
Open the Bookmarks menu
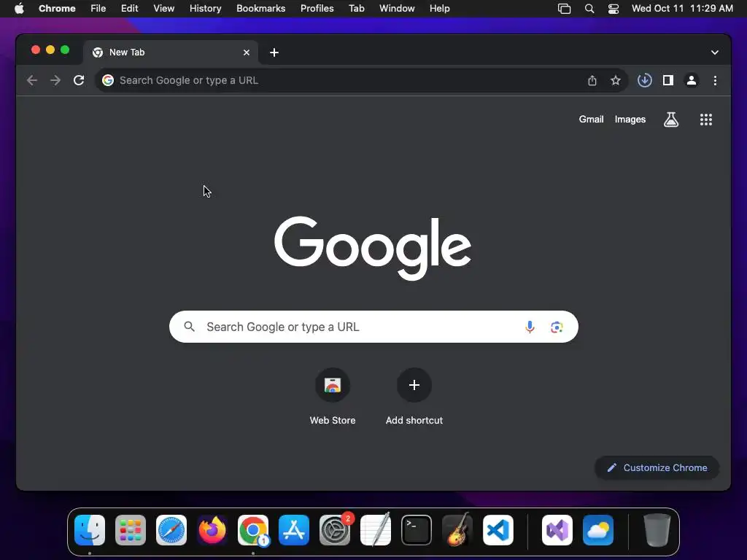point(260,9)
